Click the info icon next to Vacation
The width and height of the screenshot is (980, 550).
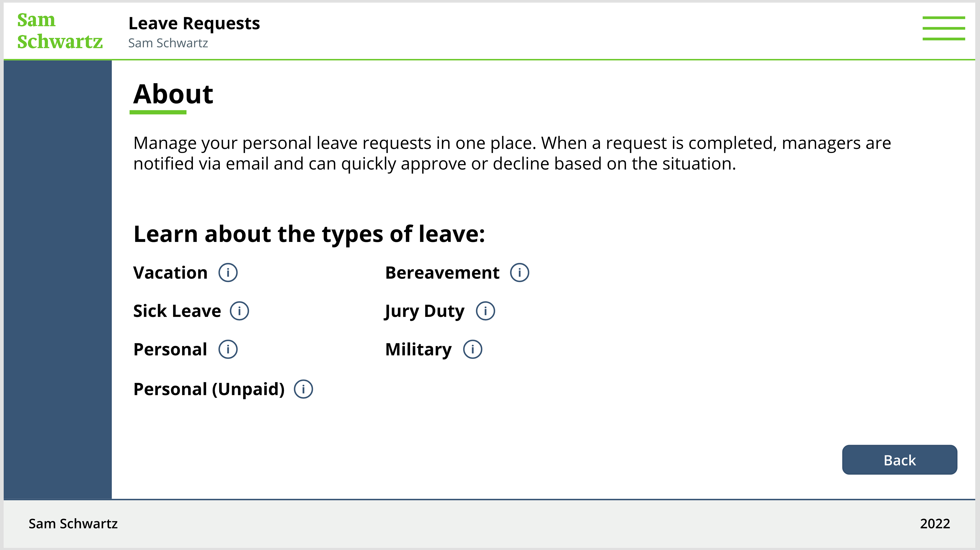click(x=228, y=273)
